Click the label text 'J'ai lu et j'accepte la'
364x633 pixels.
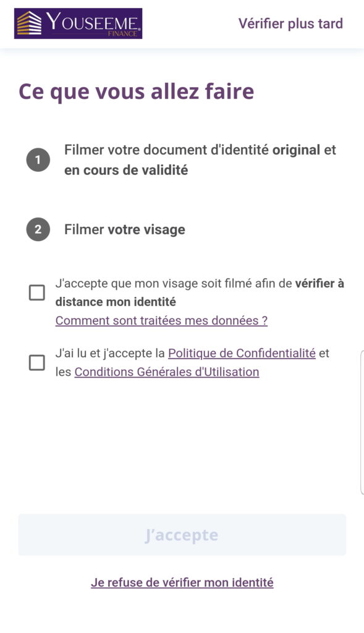pyautogui.click(x=110, y=353)
